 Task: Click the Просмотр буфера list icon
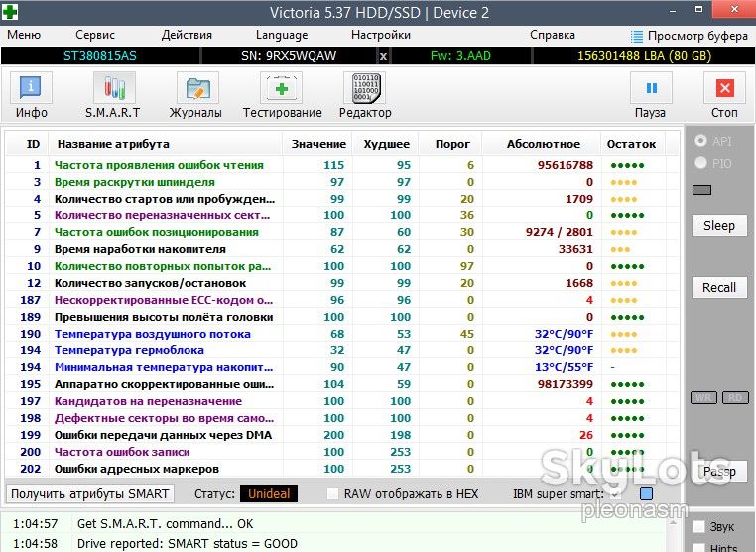[x=637, y=36]
